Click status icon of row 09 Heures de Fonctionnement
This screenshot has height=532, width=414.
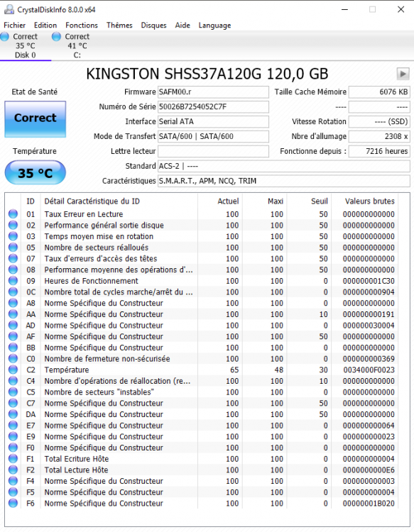pyautogui.click(x=13, y=281)
